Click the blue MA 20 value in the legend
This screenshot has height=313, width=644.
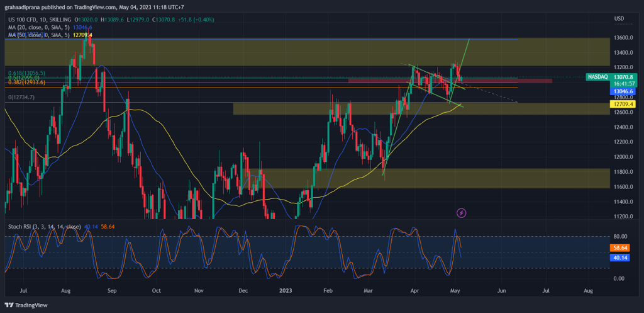point(82,27)
